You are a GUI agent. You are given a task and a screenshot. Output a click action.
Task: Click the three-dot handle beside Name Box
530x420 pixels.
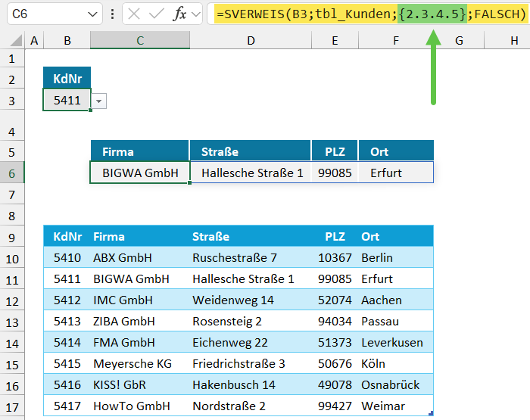(x=112, y=14)
